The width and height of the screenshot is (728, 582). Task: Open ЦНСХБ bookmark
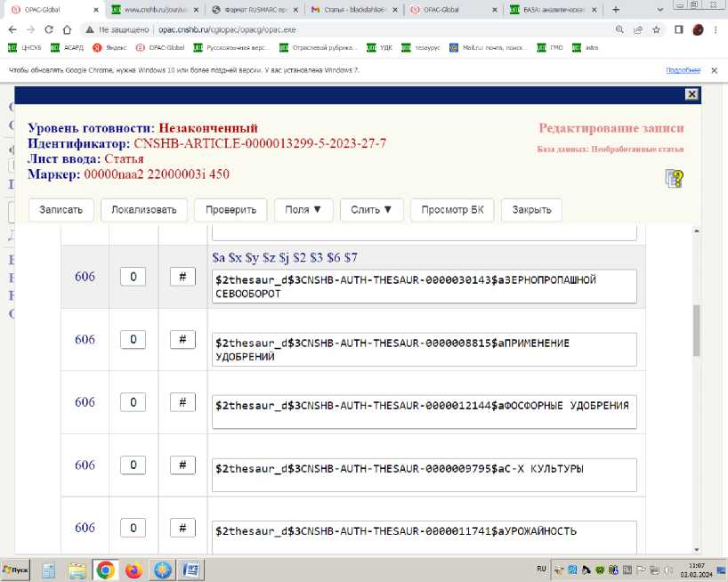25,47
